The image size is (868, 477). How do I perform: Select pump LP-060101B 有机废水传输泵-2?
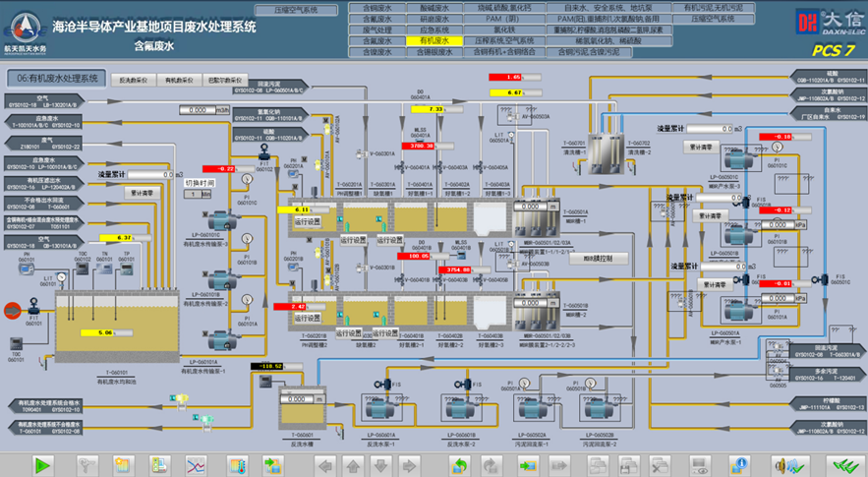(x=221, y=281)
